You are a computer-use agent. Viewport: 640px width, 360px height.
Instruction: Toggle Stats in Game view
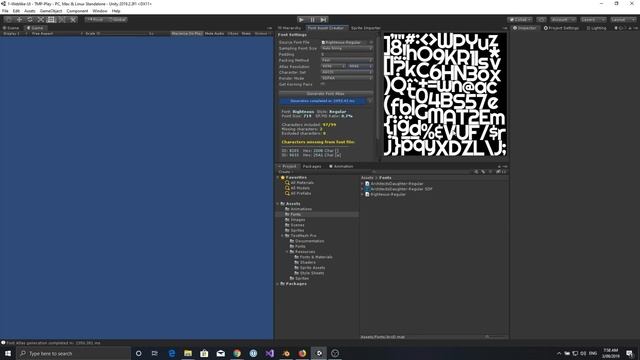pos(246,33)
